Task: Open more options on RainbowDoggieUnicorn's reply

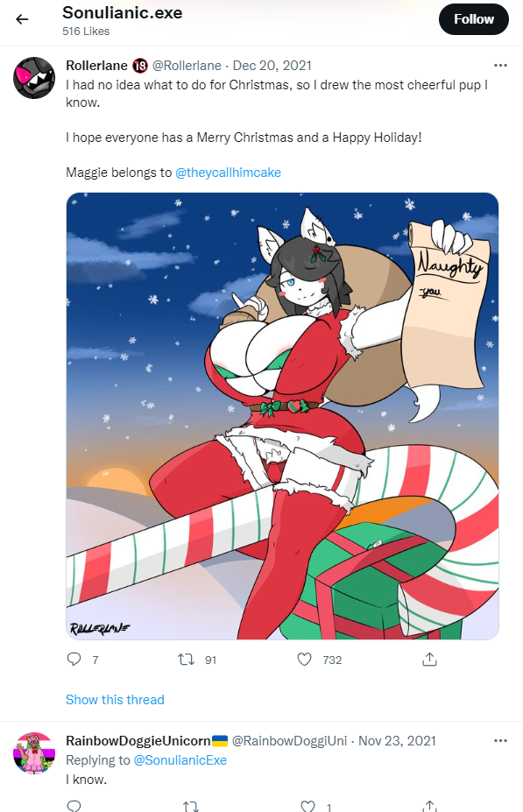Action: 500,740
